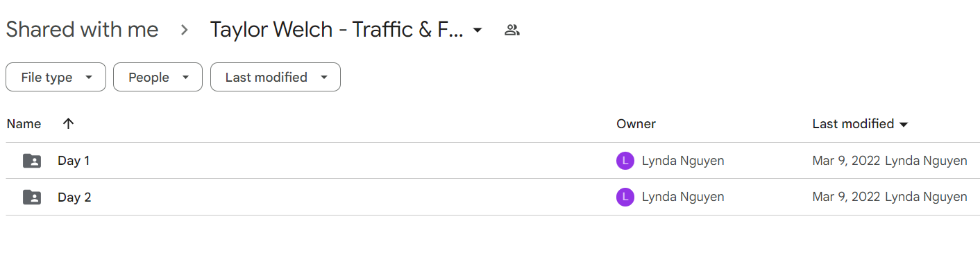Image resolution: width=980 pixels, height=264 pixels.
Task: Open the Day 1 shared folder icon
Action: [32, 161]
